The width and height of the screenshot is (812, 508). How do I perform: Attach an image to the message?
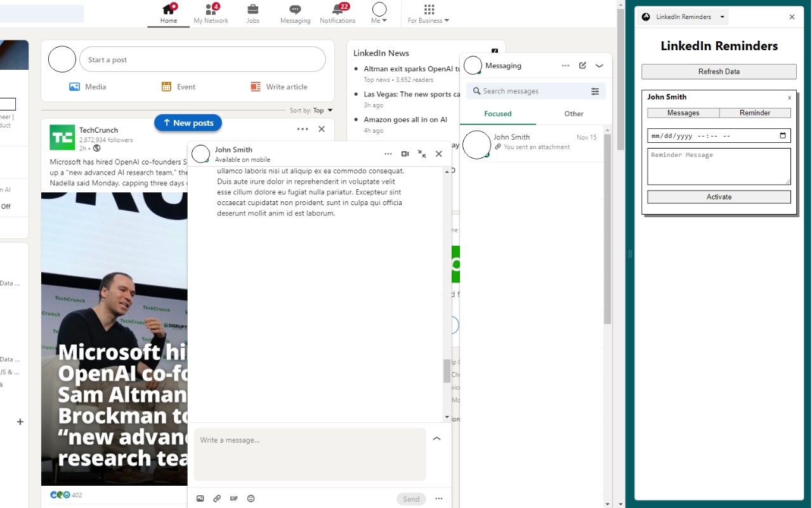pos(200,498)
